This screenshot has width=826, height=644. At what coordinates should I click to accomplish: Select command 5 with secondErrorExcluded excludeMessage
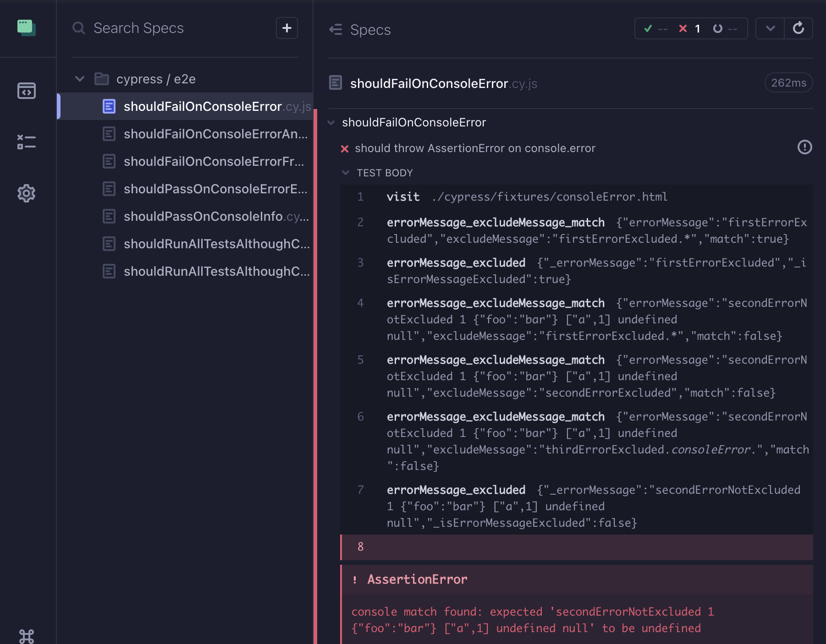point(577,377)
